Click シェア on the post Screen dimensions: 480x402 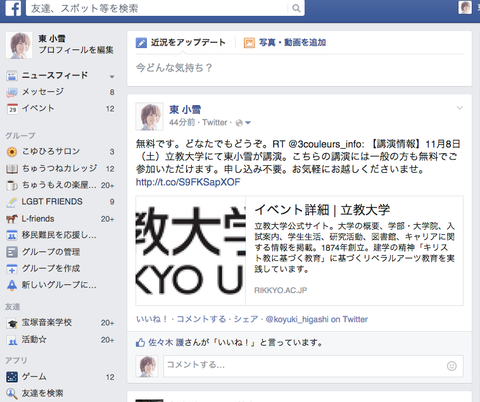(x=246, y=319)
